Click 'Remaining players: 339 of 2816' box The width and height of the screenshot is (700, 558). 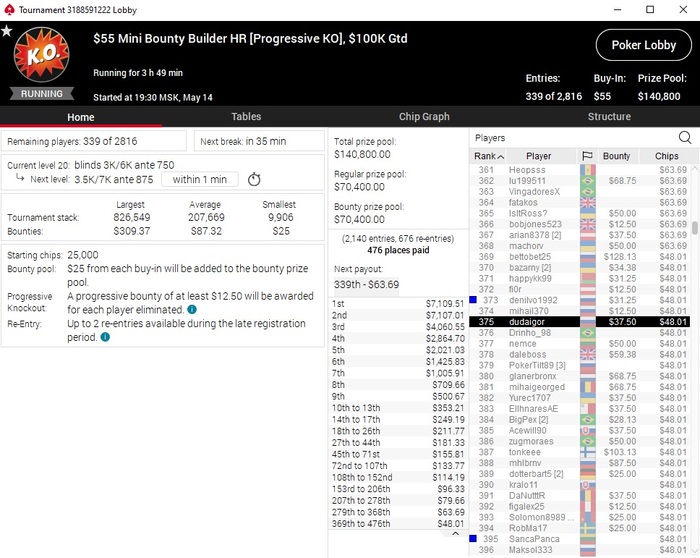[x=94, y=141]
